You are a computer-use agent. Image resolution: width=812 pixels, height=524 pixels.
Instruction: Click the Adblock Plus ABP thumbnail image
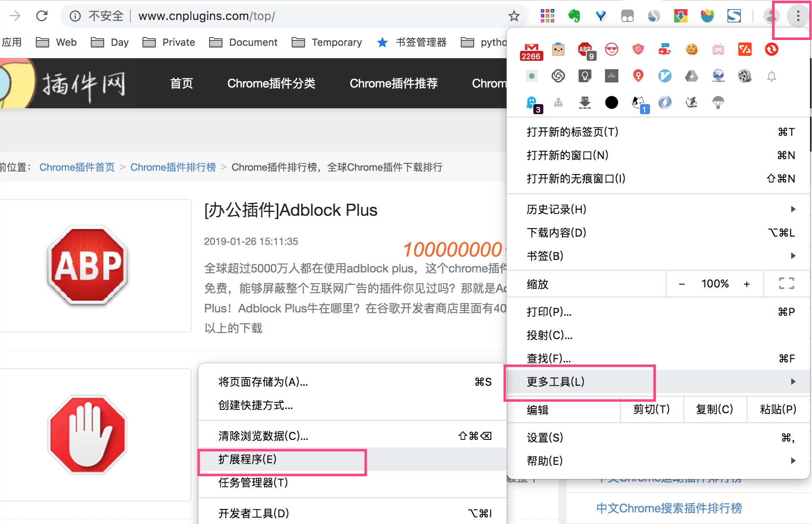coord(88,266)
